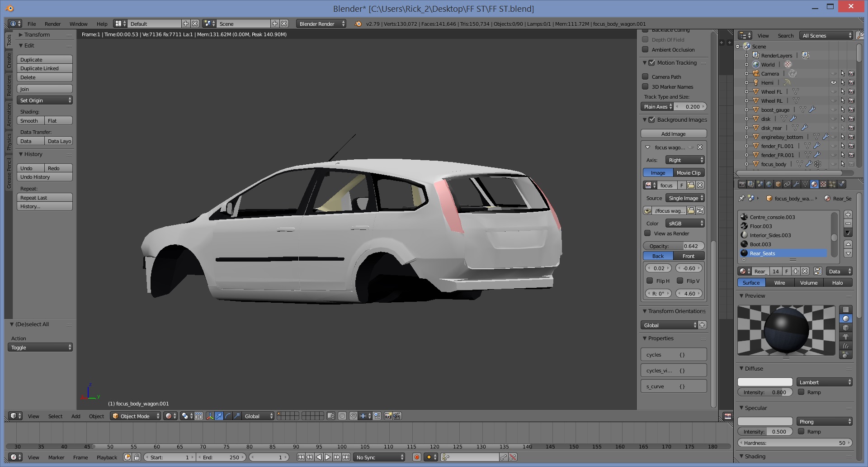Toggle auto keyframe record button
The height and width of the screenshot is (467, 868).
point(417,457)
